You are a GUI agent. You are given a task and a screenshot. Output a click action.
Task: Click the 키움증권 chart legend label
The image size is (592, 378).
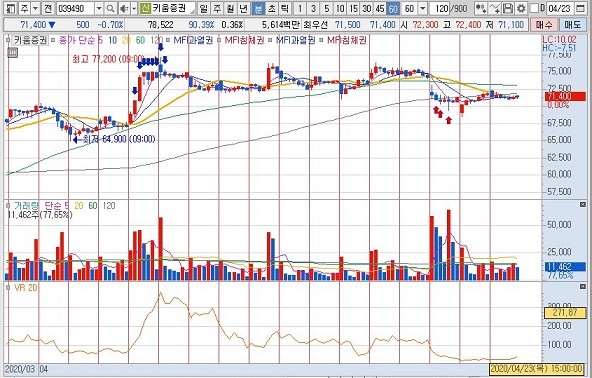tap(30, 40)
